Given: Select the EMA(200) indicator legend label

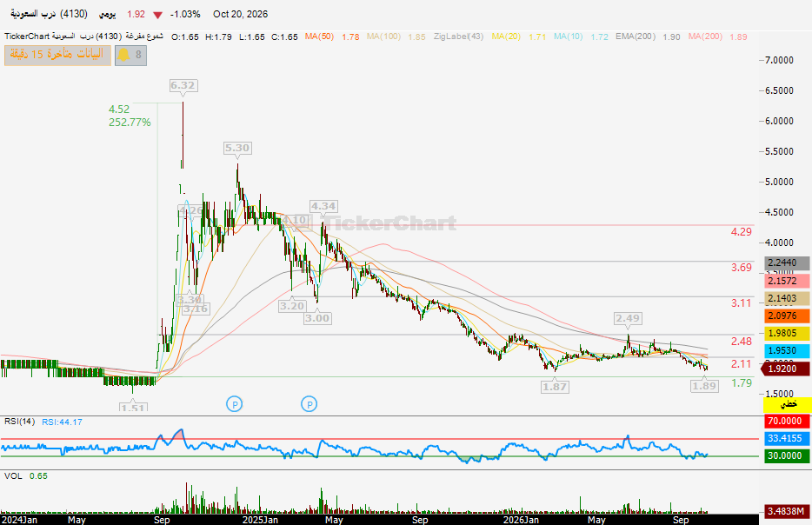Looking at the screenshot, I should (636, 37).
